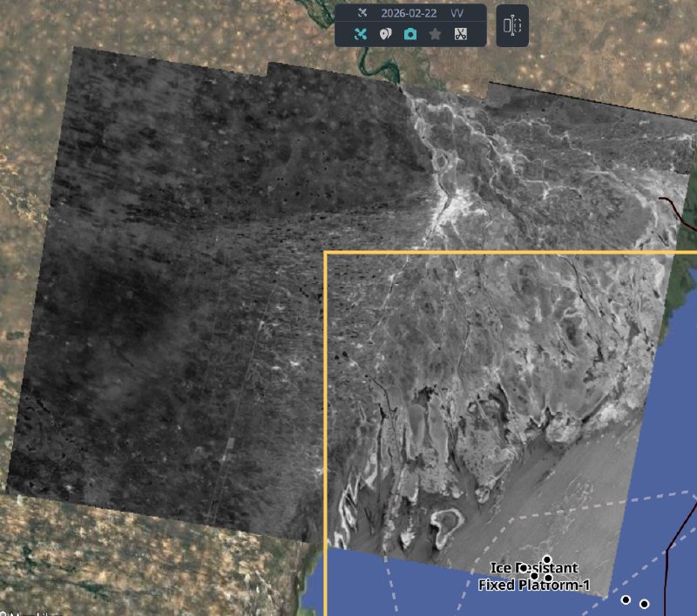Open the 2026-02-22 acquisition date selector

(409, 13)
